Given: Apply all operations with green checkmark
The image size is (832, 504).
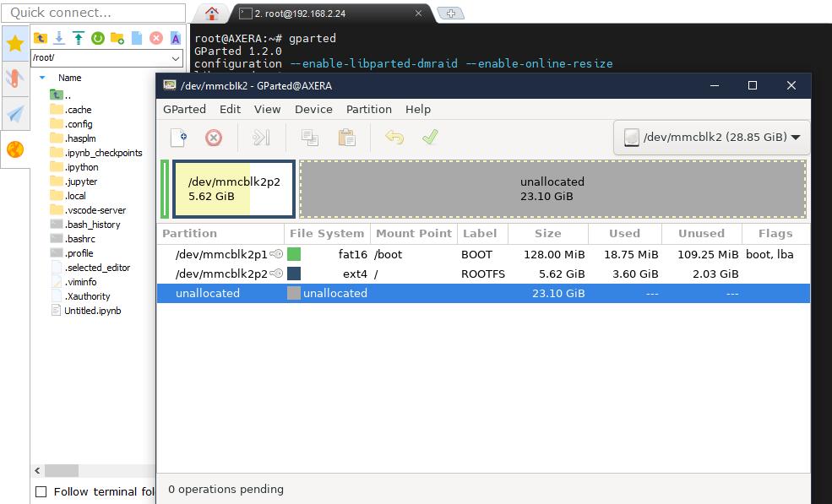Looking at the screenshot, I should (x=430, y=138).
